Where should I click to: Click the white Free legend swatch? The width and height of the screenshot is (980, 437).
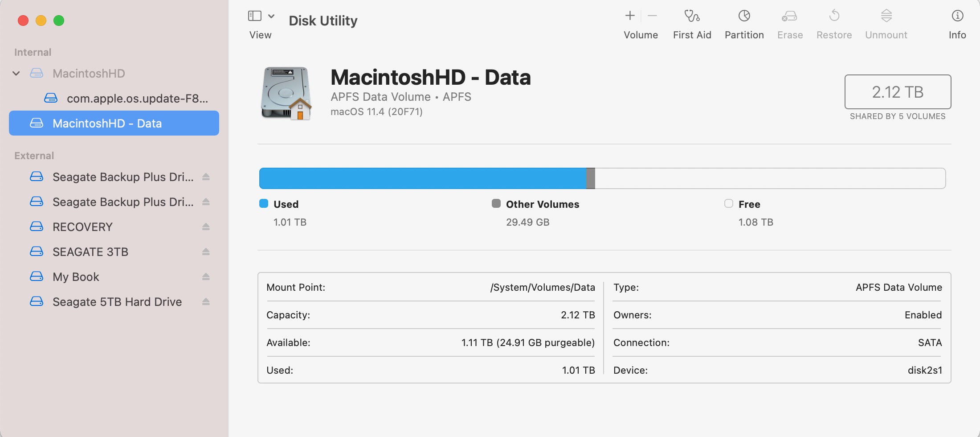point(729,203)
